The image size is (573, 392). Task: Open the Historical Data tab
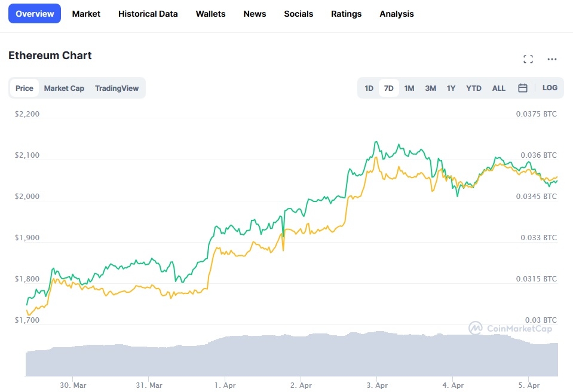tap(148, 13)
